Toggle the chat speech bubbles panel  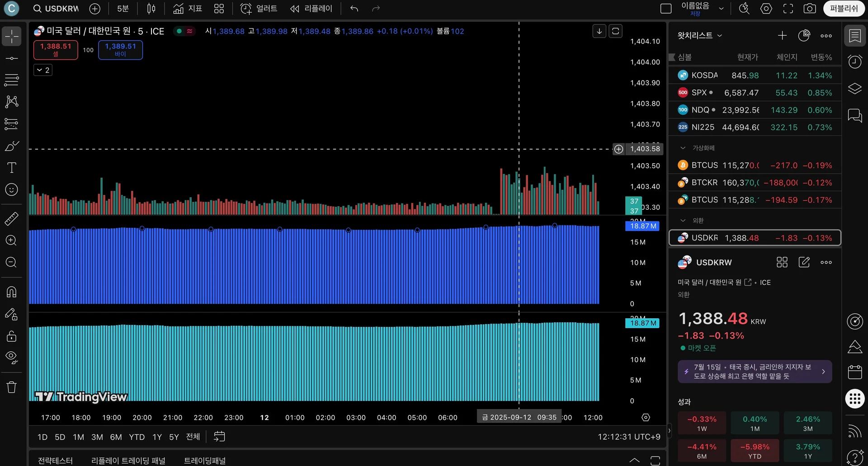pyautogui.click(x=855, y=116)
